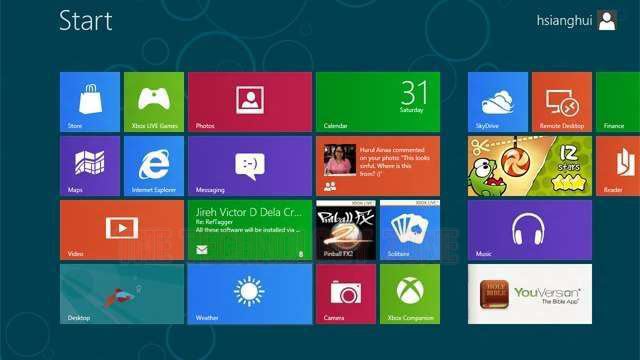Open the Store tile
Image resolution: width=640 pixels, height=360 pixels.
(90, 102)
